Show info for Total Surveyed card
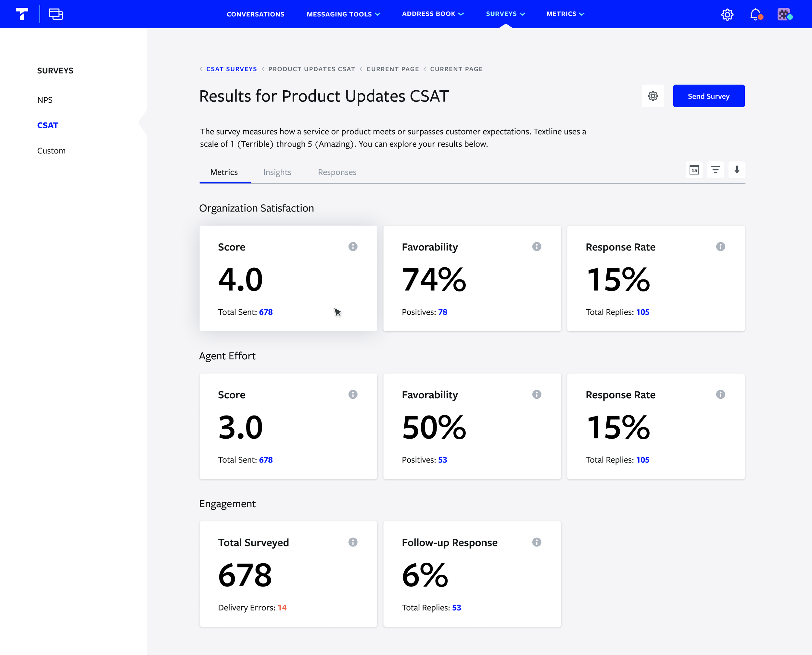 353,542
